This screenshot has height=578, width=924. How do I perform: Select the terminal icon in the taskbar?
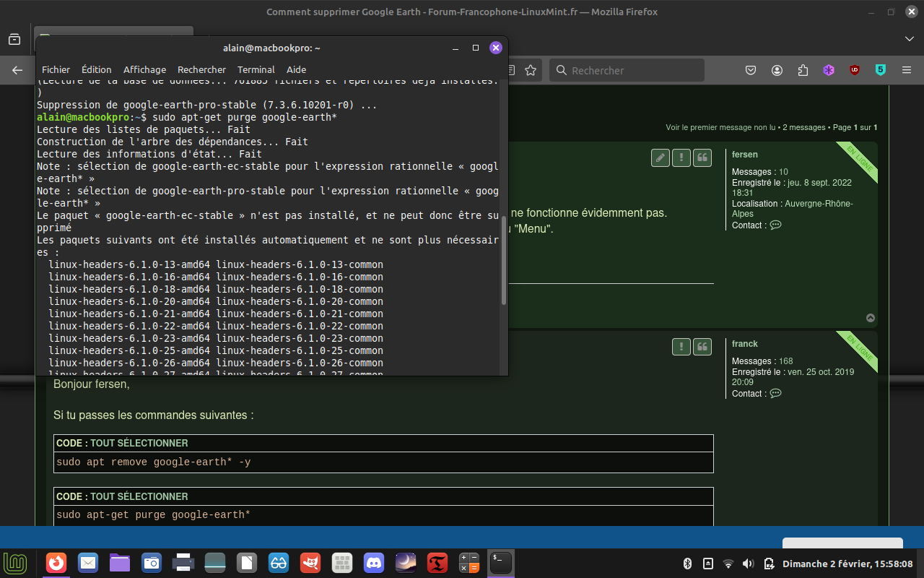point(501,563)
